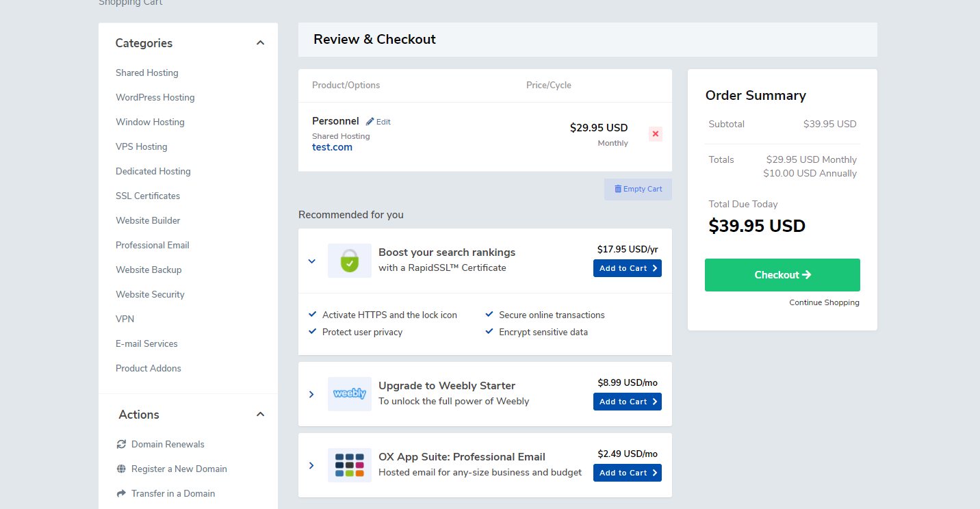
Task: Open the VPS Hosting category
Action: point(142,146)
